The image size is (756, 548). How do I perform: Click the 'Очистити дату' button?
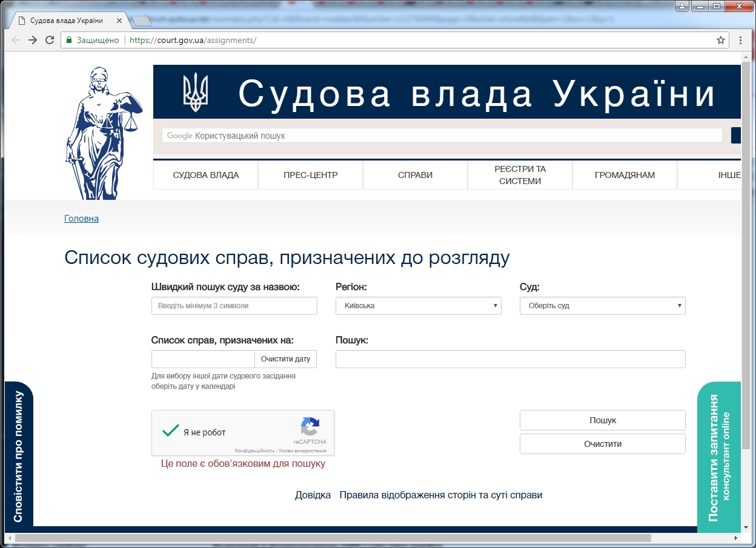285,359
